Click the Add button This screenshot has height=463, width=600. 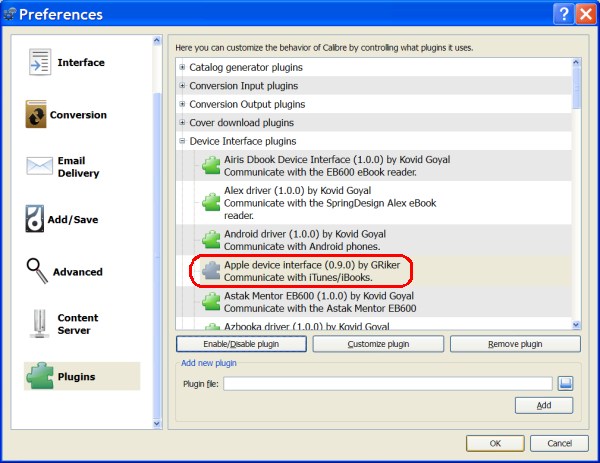point(544,405)
